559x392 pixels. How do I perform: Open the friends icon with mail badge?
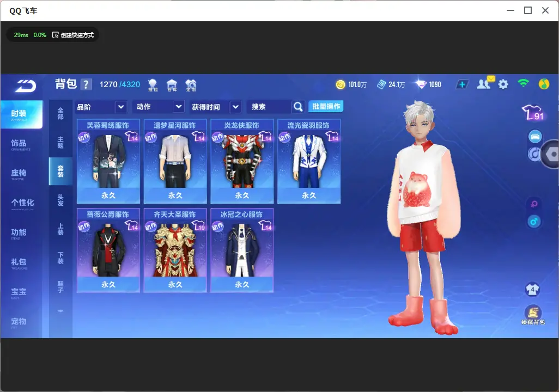485,83
